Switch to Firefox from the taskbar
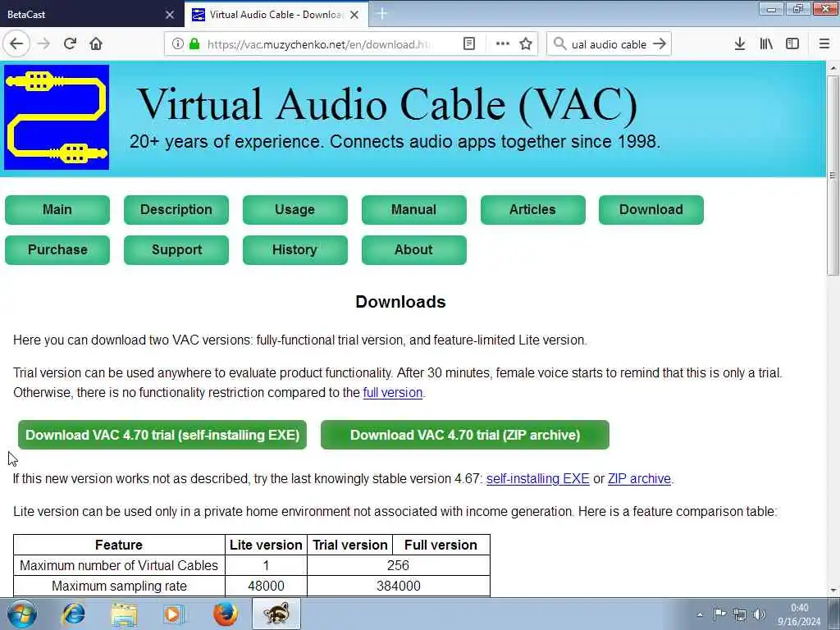 [225, 614]
